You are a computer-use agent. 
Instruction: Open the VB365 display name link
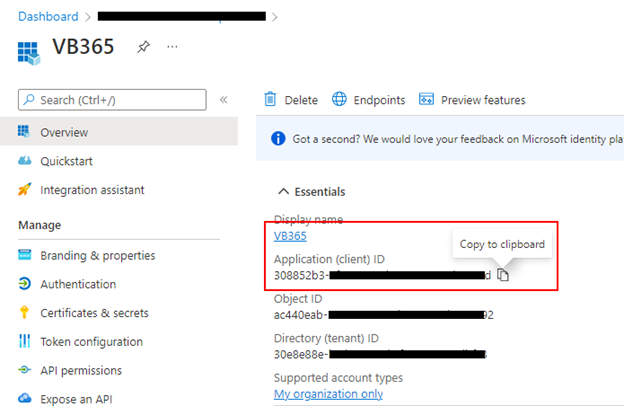[x=290, y=236]
